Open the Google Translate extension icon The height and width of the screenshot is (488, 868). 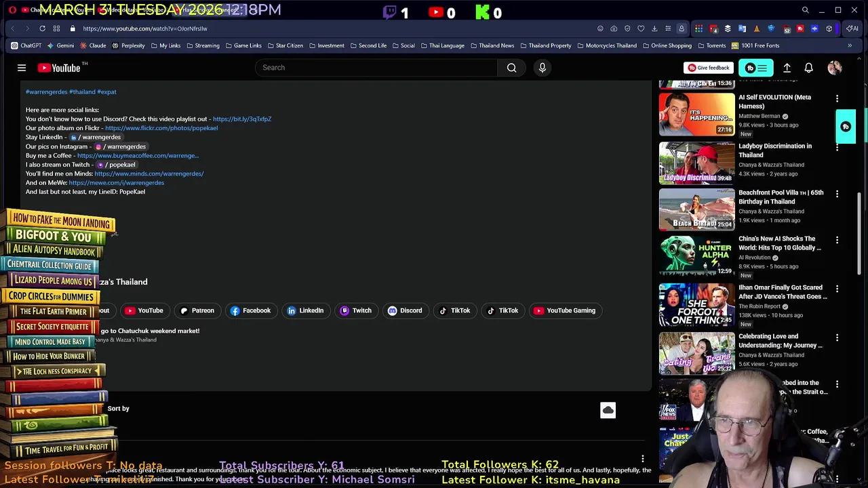click(x=742, y=28)
